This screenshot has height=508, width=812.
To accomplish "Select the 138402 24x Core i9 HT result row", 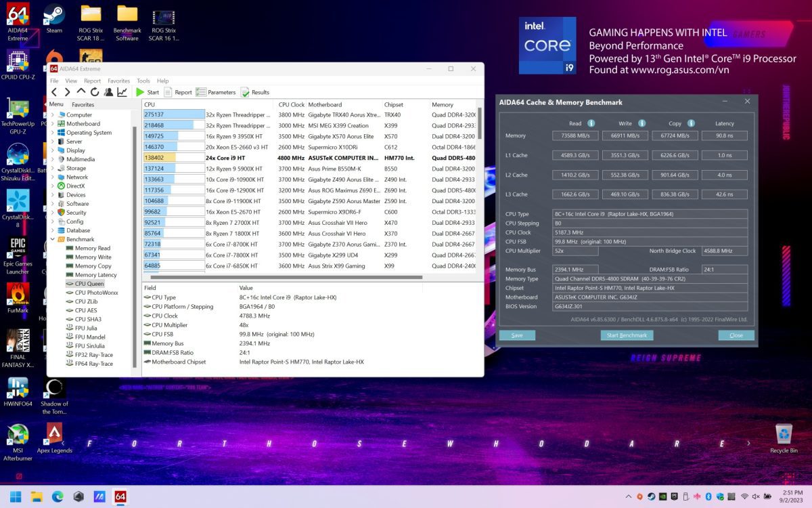I will point(309,157).
